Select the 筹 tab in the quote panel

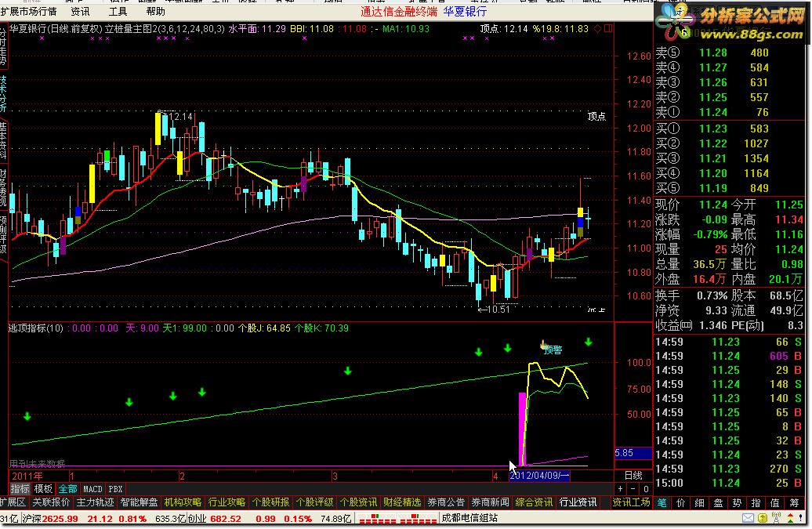(794, 502)
